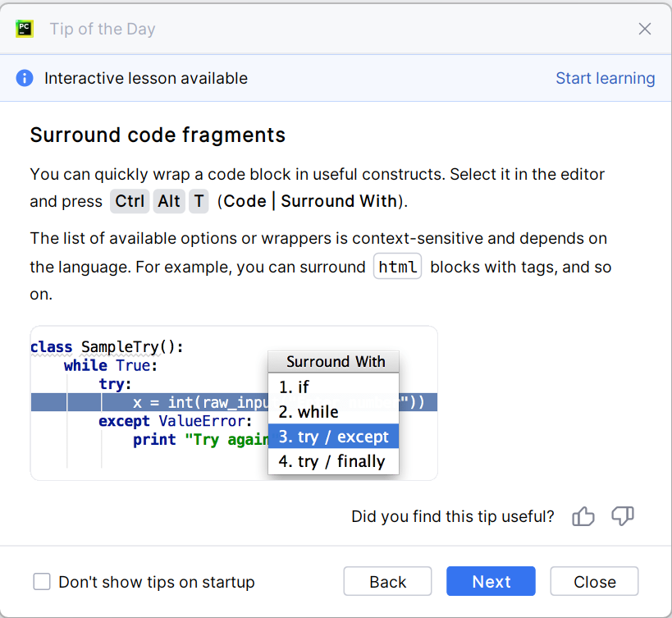This screenshot has height=618, width=672.
Task: Click the Ctrl key badge
Action: click(130, 202)
